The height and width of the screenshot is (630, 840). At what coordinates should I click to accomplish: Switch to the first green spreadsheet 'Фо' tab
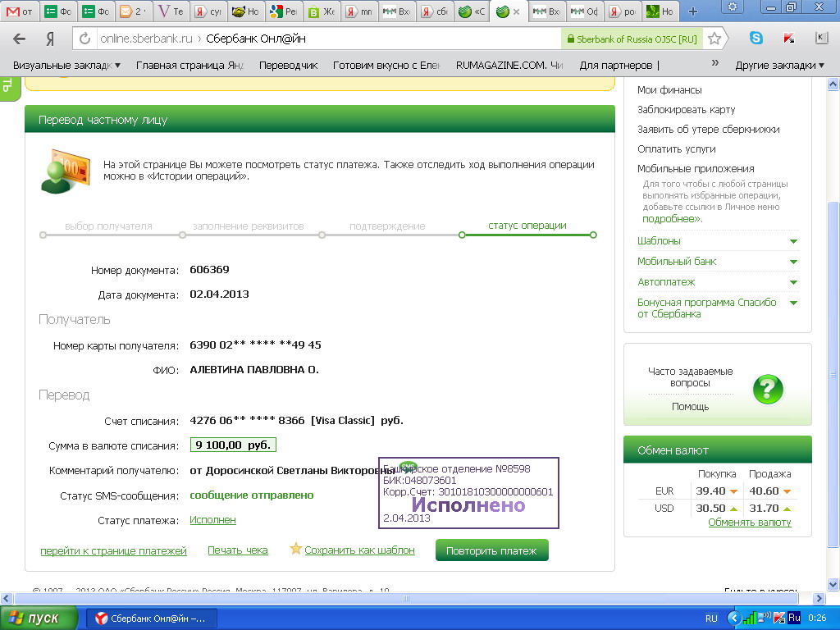58,11
